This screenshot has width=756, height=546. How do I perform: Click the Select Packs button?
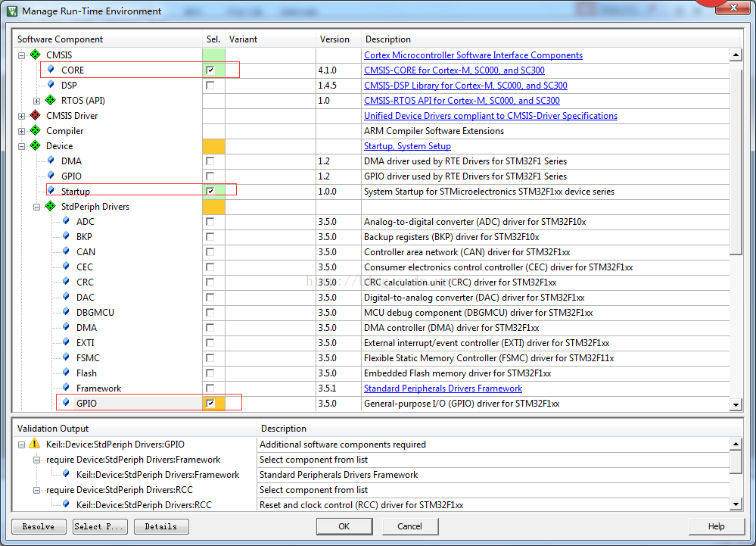click(100, 526)
